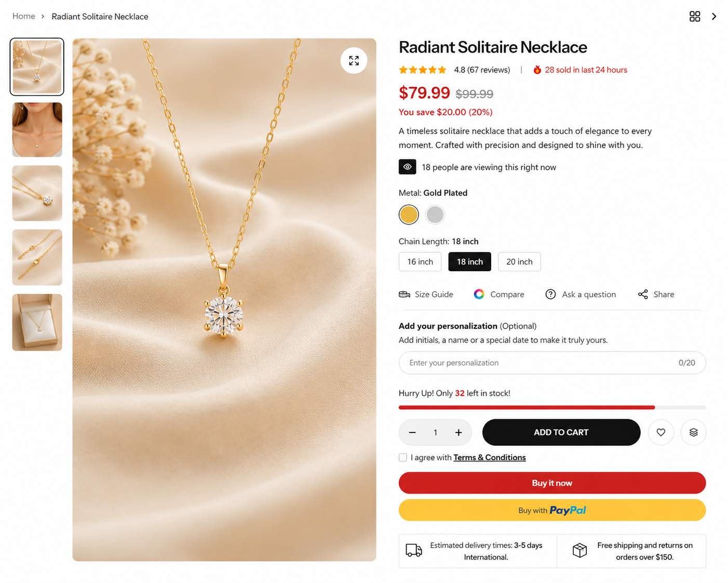The height and width of the screenshot is (583, 728).
Task: Select the 16 inch chain length
Action: (x=420, y=262)
